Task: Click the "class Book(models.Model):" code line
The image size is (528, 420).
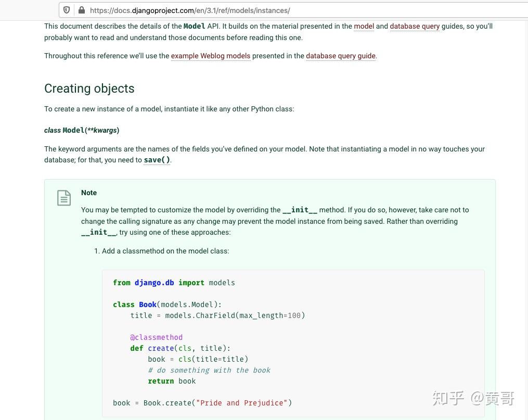Action: [168, 304]
